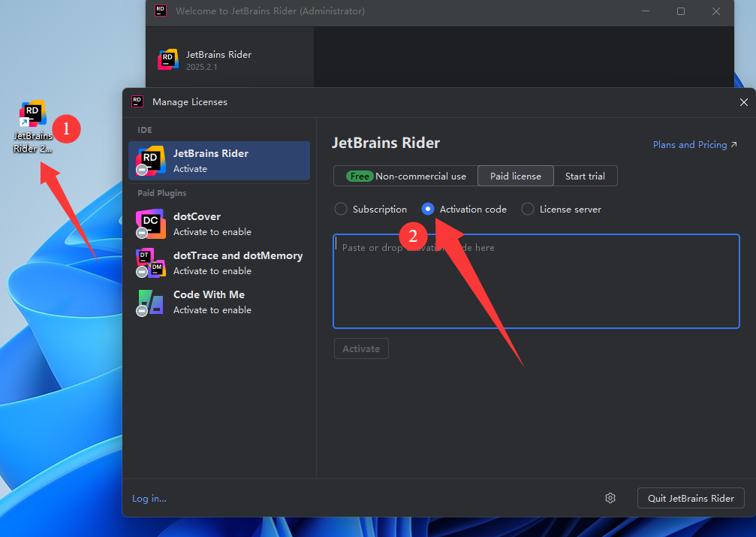Viewport: 756px width, 537px height.
Task: Select dotTrace and dotMemory in Paid Plugins
Action: click(x=219, y=263)
